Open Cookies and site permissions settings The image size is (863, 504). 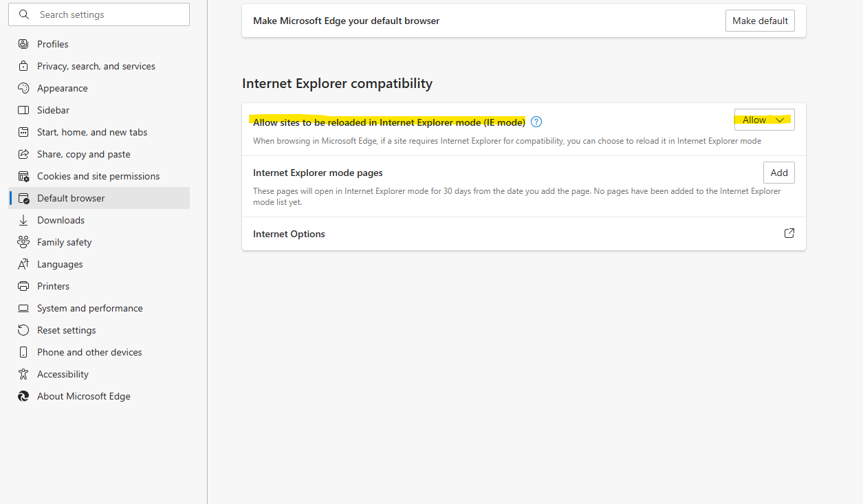pos(98,176)
